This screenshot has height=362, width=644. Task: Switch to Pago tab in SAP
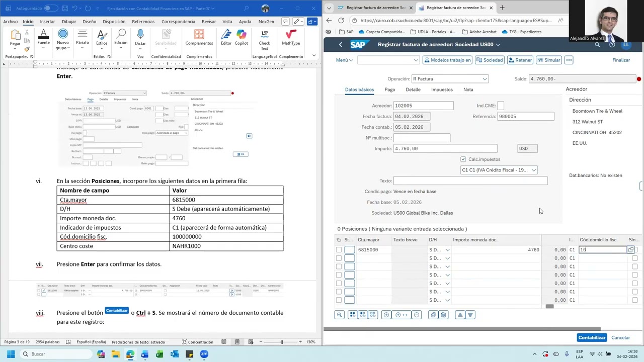(x=390, y=89)
